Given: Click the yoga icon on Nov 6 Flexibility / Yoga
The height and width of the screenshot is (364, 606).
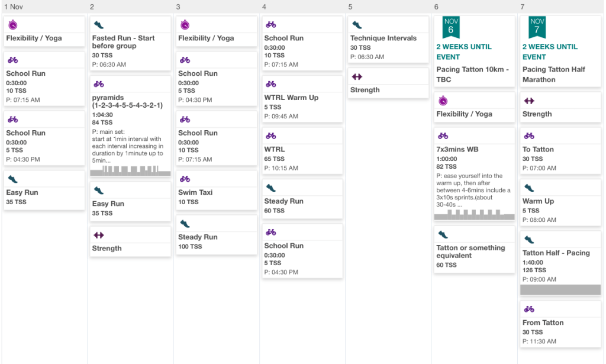Looking at the screenshot, I should [443, 100].
